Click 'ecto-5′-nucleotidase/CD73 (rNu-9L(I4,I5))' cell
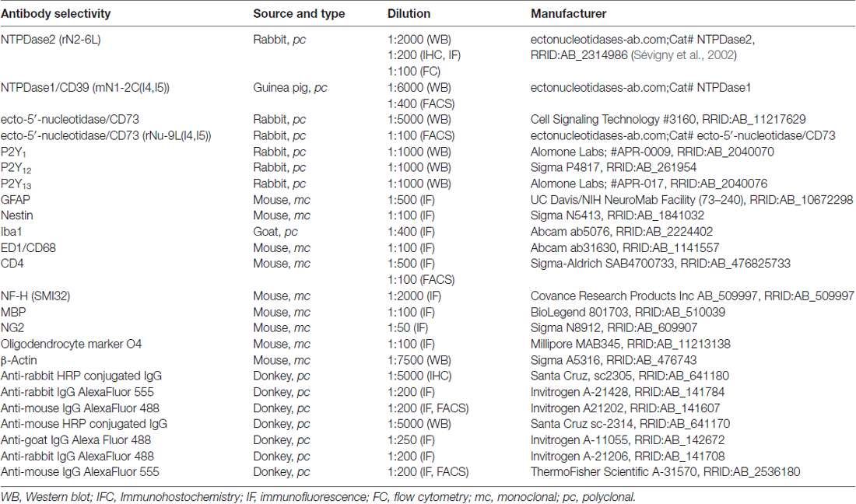This screenshot has width=856, height=504. point(106,135)
